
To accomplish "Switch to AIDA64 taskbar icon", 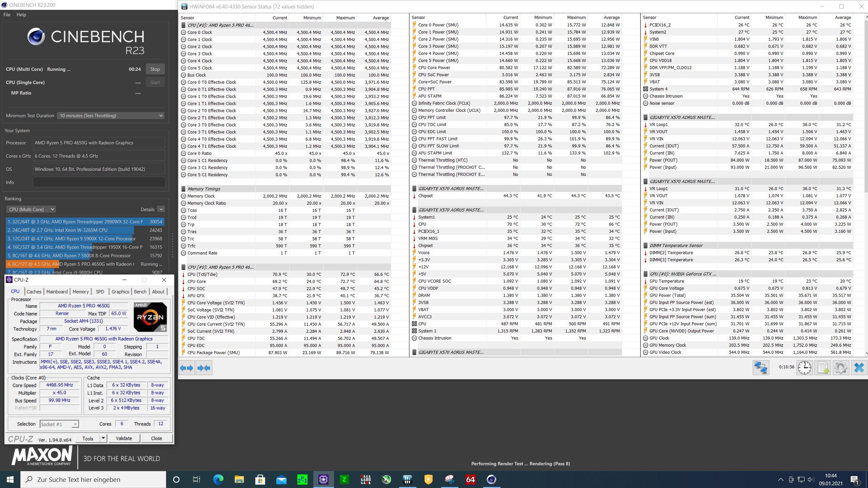I will [470, 480].
